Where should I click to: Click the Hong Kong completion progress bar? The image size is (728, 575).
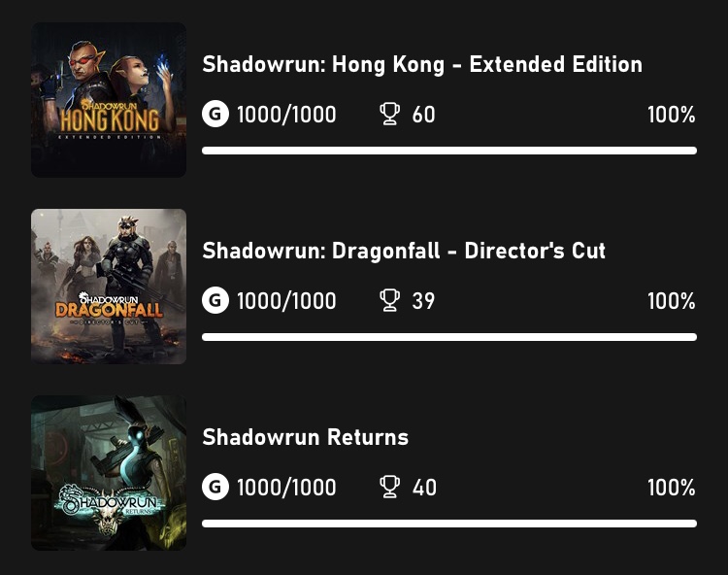coord(449,151)
